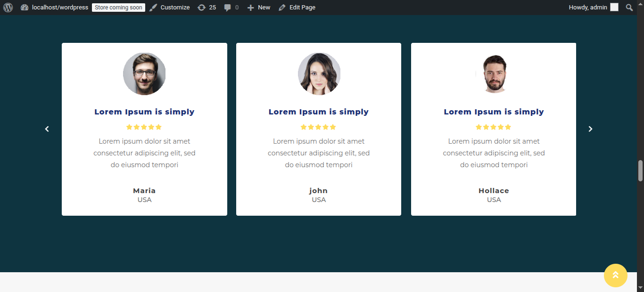View the 25 pending updates icon

[206, 8]
